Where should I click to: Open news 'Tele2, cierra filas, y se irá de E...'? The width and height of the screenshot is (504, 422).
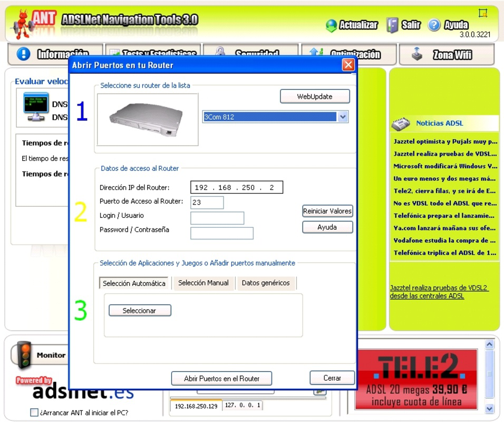444,191
